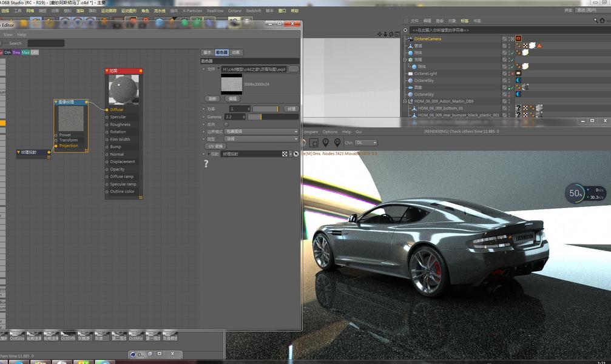Screen dimensions: 611x364
Task: Click the second pin icon beside the Chn dropdown
Action: pos(337,143)
